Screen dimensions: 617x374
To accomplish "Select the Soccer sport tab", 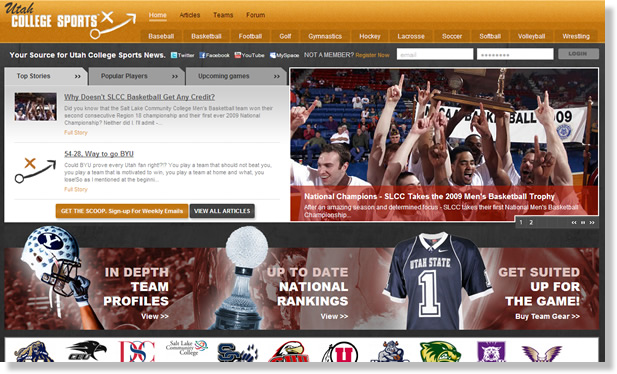I will [452, 36].
